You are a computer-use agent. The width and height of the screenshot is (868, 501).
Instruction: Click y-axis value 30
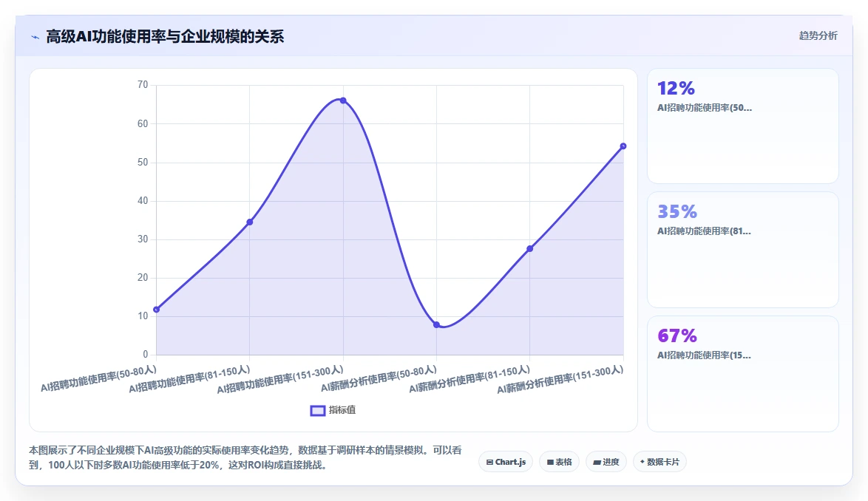click(x=143, y=239)
